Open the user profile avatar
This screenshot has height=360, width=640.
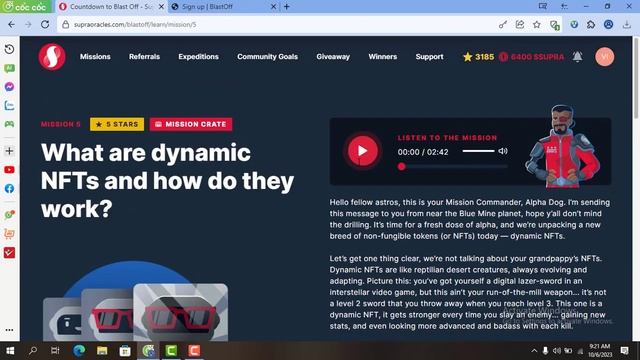(x=604, y=57)
